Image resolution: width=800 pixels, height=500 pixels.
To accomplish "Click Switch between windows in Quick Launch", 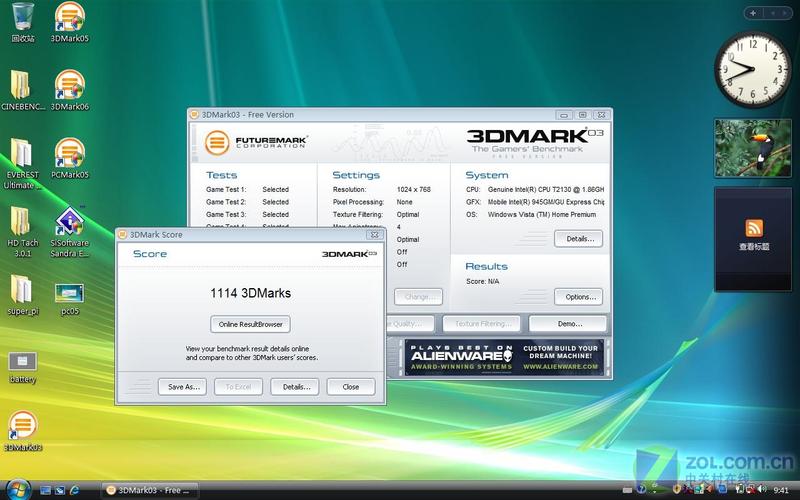I will tap(60, 490).
